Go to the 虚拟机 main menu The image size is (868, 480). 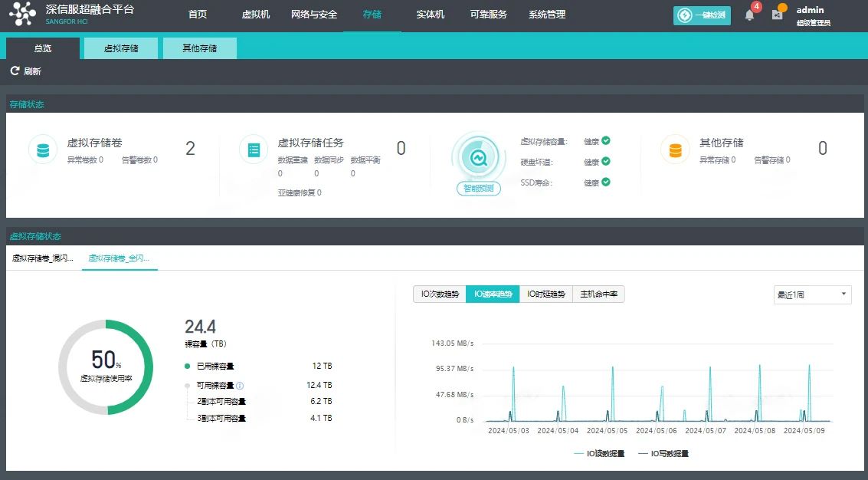[255, 15]
